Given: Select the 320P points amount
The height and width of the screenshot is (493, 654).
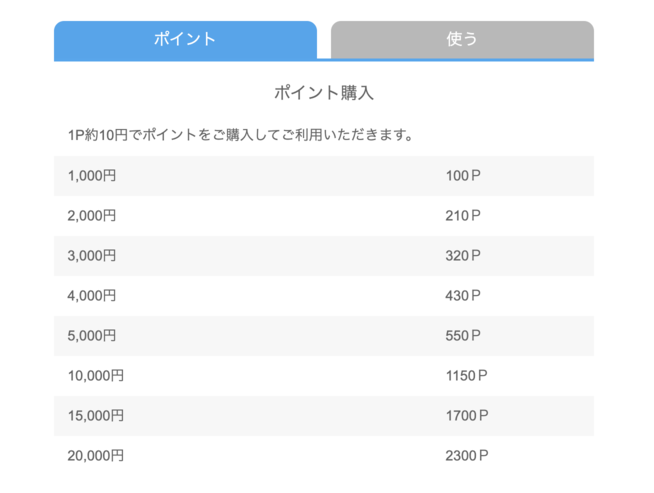Looking at the screenshot, I should click(x=463, y=256).
